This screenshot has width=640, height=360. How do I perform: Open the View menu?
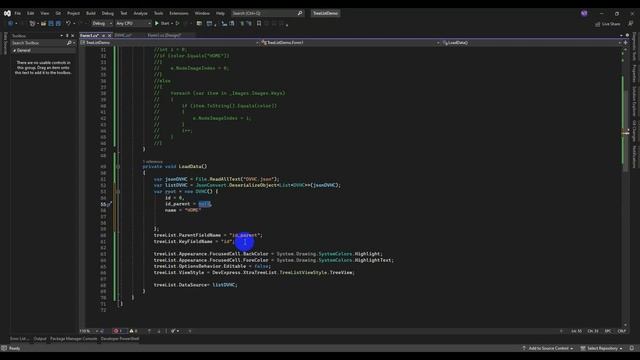point(44,13)
